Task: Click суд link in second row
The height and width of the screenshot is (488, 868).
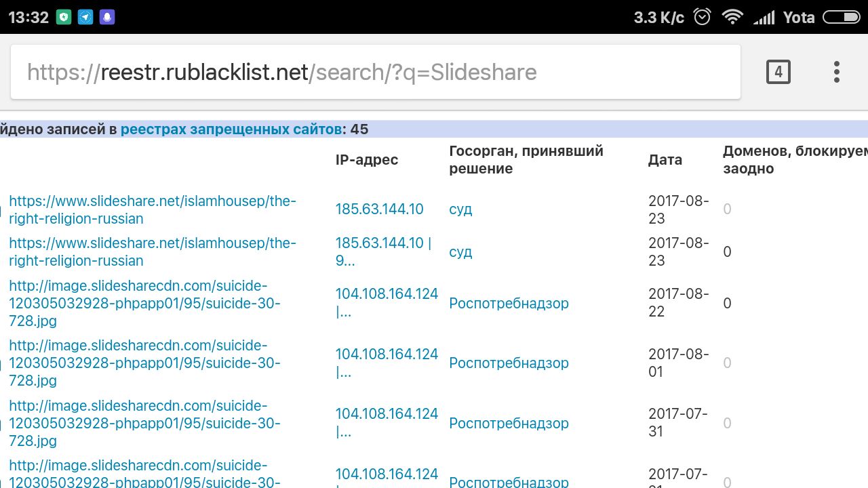Action: coord(460,251)
